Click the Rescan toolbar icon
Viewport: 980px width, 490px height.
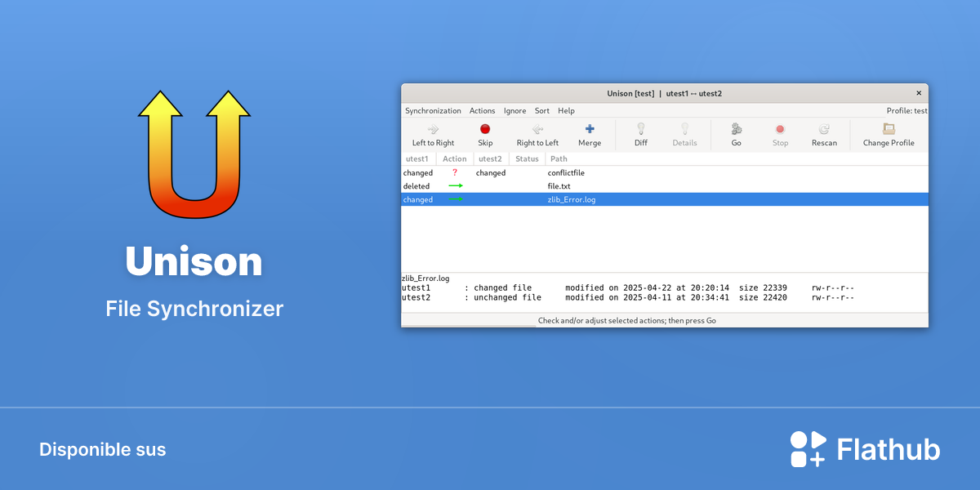tap(824, 129)
